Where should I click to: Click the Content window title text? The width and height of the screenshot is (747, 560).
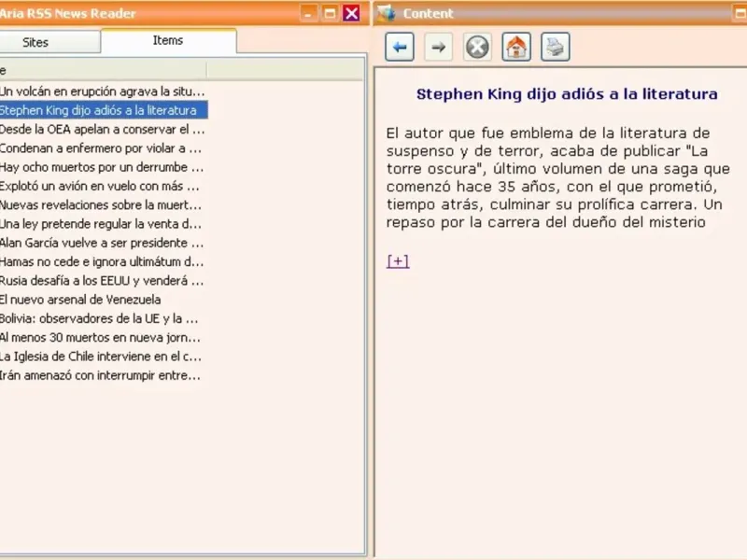[x=428, y=13]
